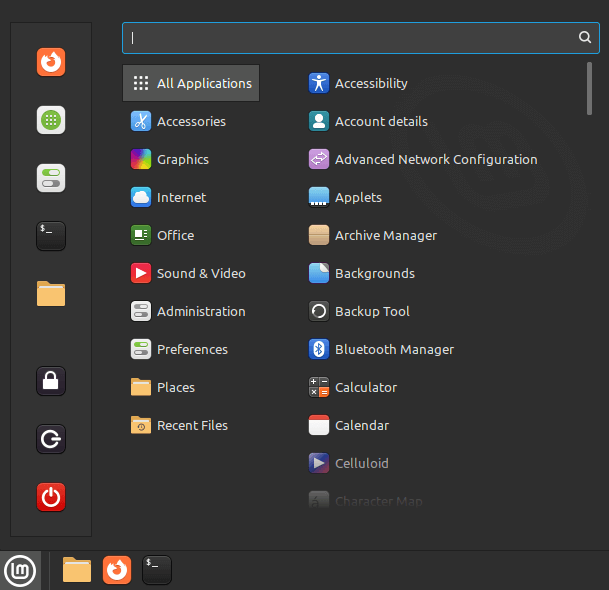Open Terminal from the favorites sidebar
Screen dimensions: 609x590
51,236
